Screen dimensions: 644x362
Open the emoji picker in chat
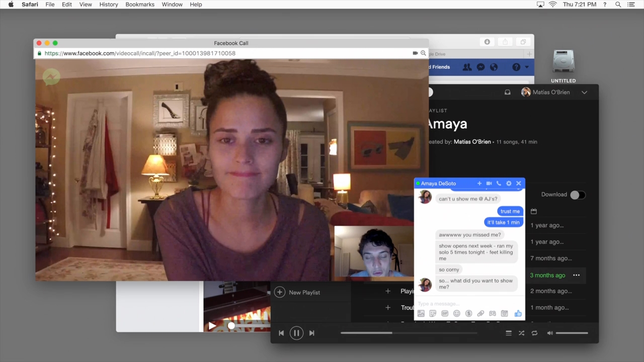tap(457, 314)
